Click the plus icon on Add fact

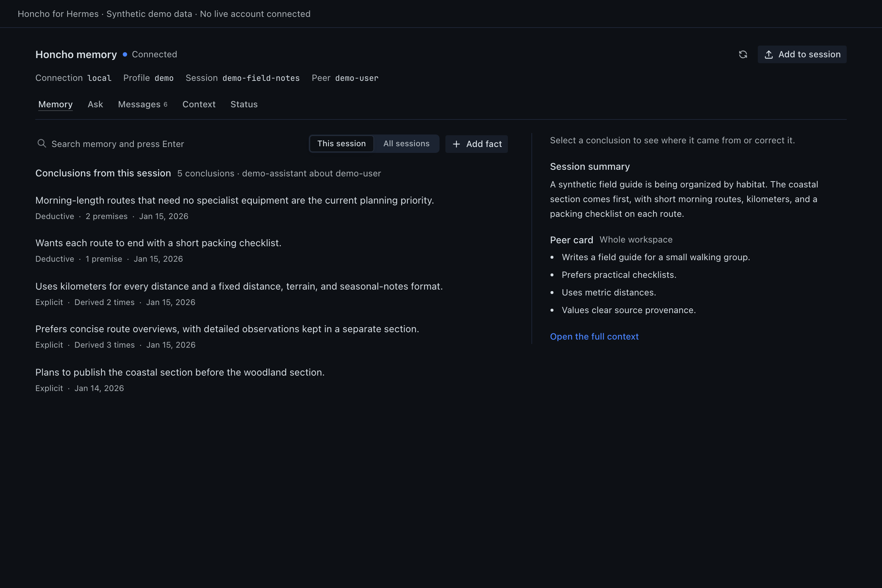click(x=456, y=144)
